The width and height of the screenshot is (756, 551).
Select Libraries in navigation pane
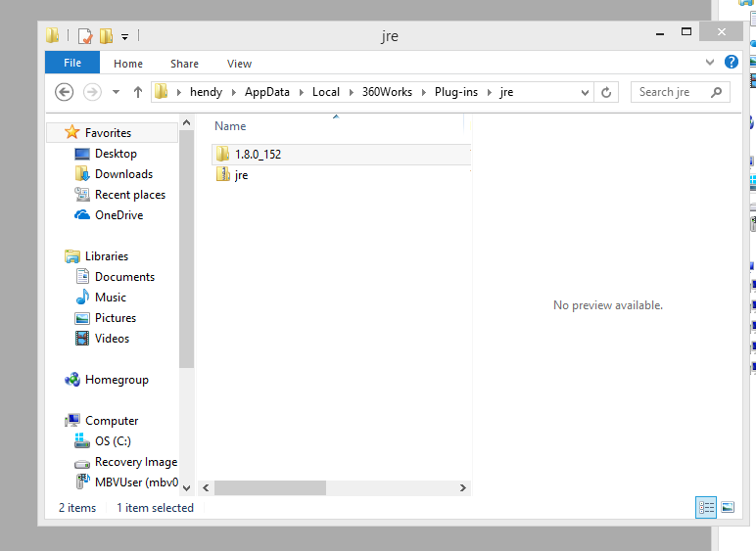tap(107, 256)
